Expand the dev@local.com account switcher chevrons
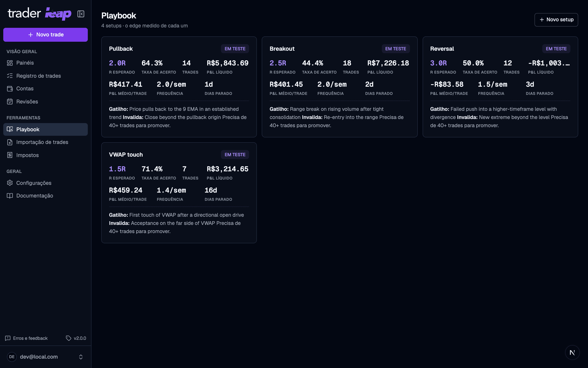The height and width of the screenshot is (368, 588). click(81, 357)
